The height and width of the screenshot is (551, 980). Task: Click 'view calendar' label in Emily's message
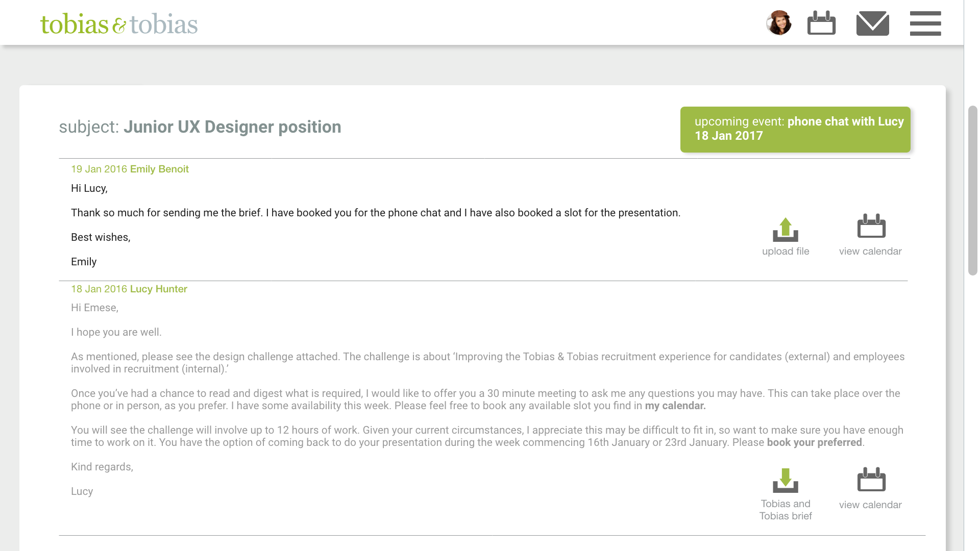(870, 251)
